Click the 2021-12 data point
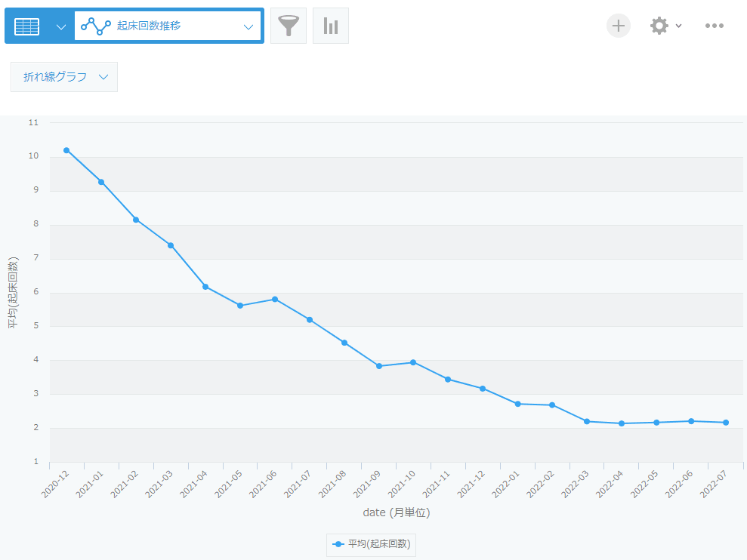 point(483,389)
